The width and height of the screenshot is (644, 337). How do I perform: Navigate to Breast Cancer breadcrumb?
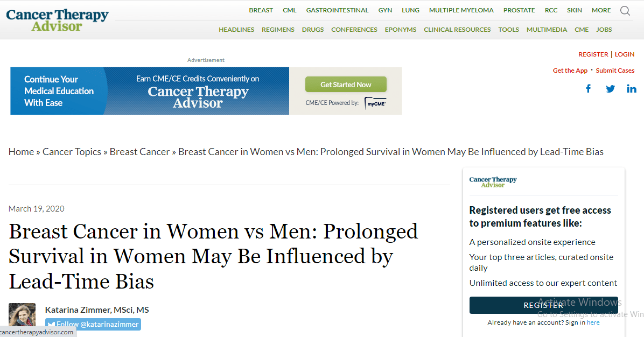click(139, 152)
